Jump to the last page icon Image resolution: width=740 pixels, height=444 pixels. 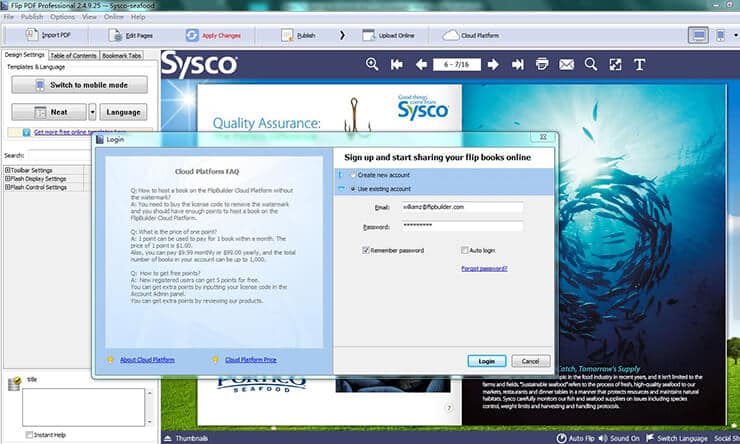tap(518, 64)
